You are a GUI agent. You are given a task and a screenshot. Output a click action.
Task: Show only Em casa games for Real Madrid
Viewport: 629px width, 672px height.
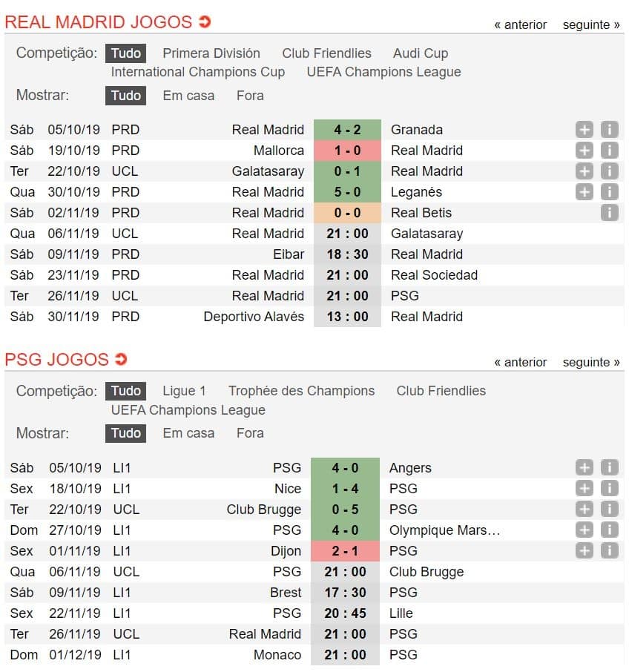coord(188,96)
